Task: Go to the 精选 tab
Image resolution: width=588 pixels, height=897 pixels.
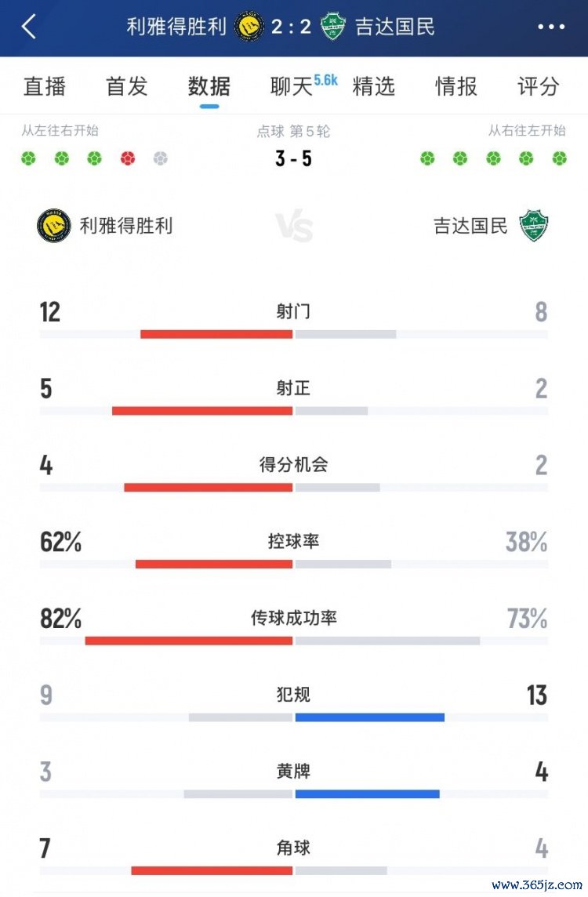Action: click(x=374, y=85)
